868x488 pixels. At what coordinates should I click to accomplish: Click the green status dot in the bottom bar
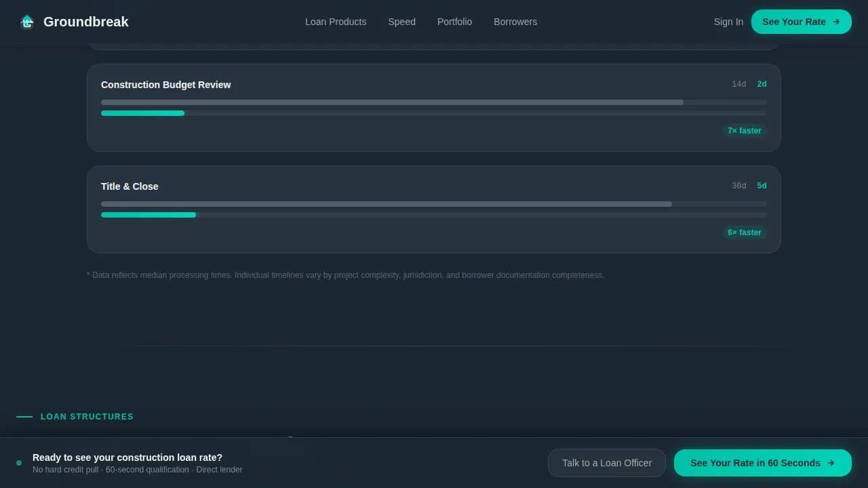(x=19, y=463)
